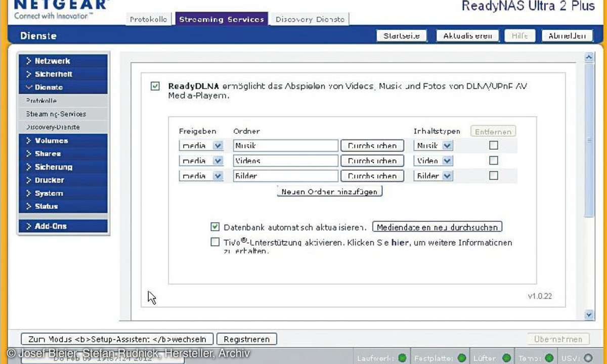Open the Freigeben dropdown in Bilder row

point(201,176)
